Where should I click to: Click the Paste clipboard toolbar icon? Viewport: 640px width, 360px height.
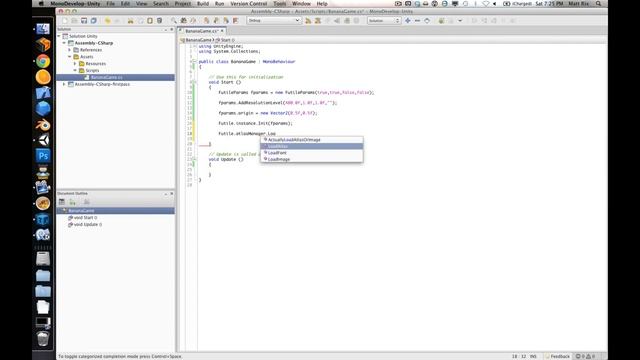tap(150, 20)
